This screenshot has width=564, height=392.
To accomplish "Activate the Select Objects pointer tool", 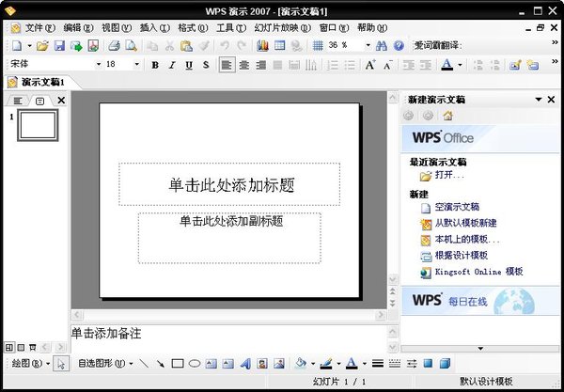I will [x=61, y=364].
